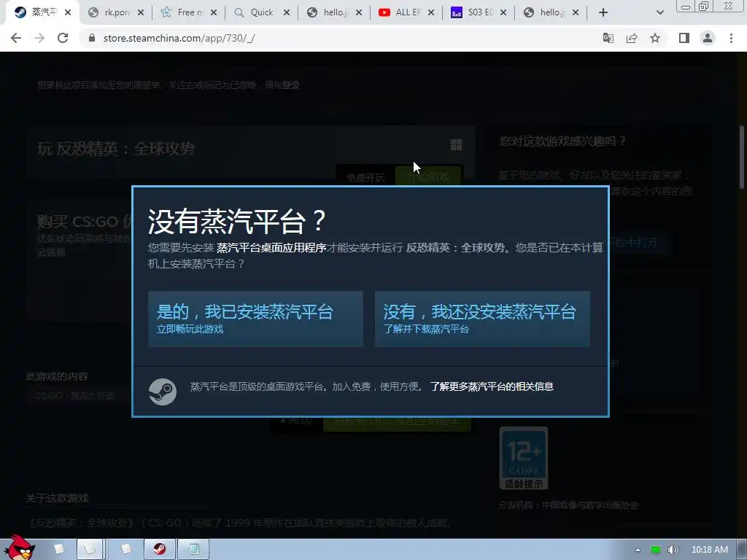Image resolution: width=747 pixels, height=560 pixels.
Task: Close the 蒸汽平 Steam tab
Action: click(68, 12)
